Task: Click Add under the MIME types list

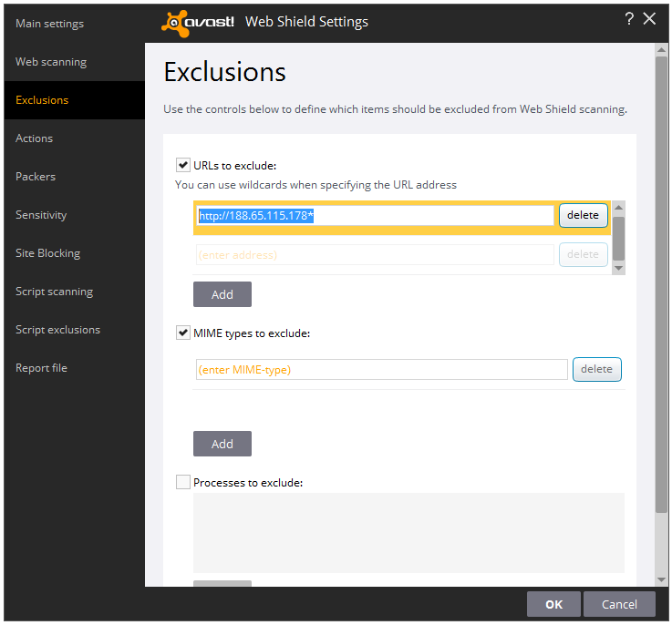Action: pos(222,444)
